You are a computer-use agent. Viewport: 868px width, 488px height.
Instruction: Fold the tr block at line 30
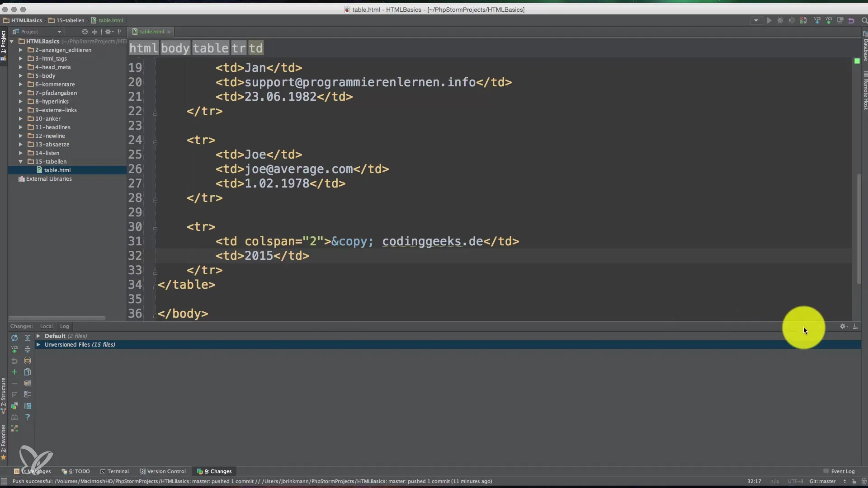(x=155, y=229)
